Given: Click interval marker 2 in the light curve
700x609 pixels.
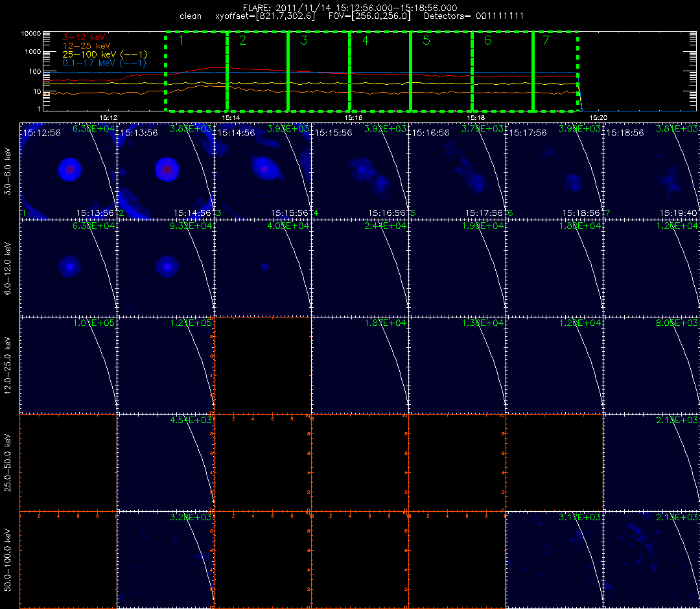Looking at the screenshot, I should click(243, 41).
